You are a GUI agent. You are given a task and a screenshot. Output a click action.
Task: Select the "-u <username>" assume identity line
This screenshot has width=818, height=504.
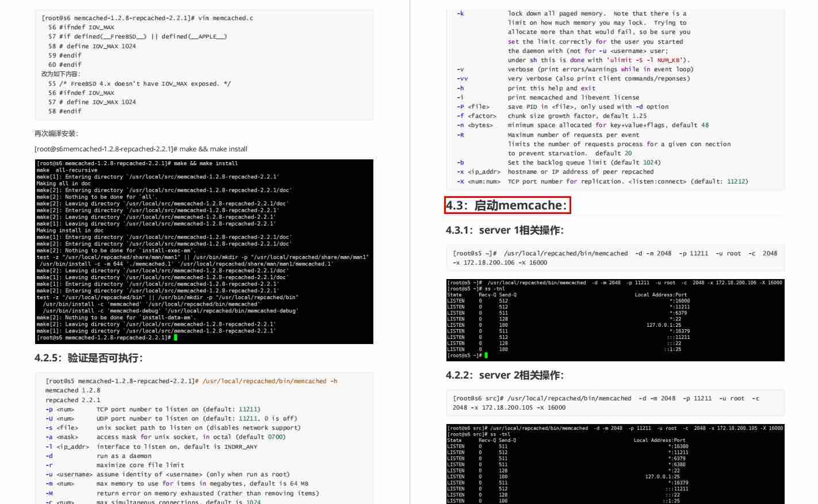167,474
